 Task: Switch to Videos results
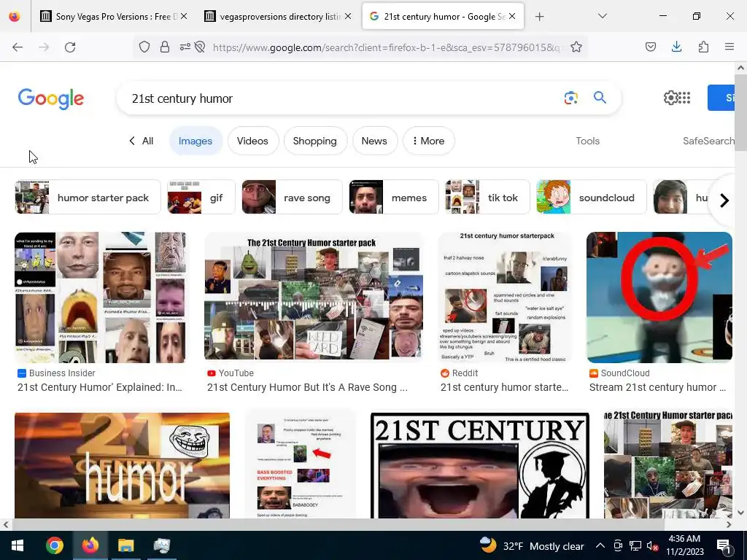[252, 141]
